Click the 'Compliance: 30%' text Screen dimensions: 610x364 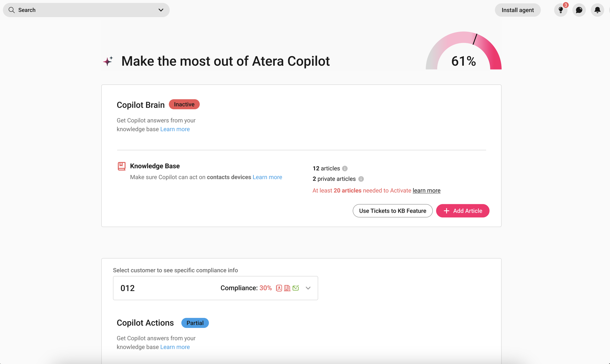coord(246,288)
